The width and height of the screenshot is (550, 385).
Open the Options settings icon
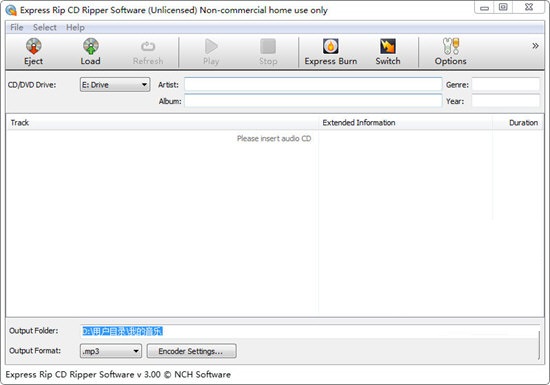[x=451, y=46]
